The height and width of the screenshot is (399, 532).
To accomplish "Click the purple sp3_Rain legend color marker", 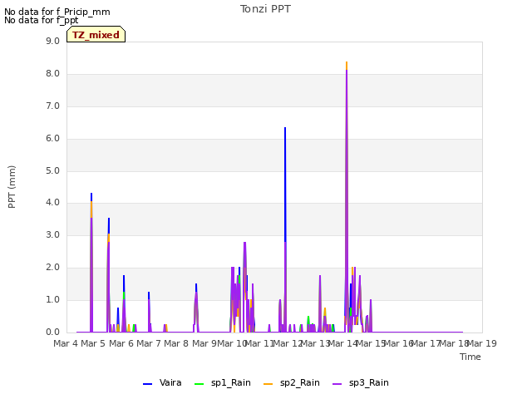I will pos(337,384).
